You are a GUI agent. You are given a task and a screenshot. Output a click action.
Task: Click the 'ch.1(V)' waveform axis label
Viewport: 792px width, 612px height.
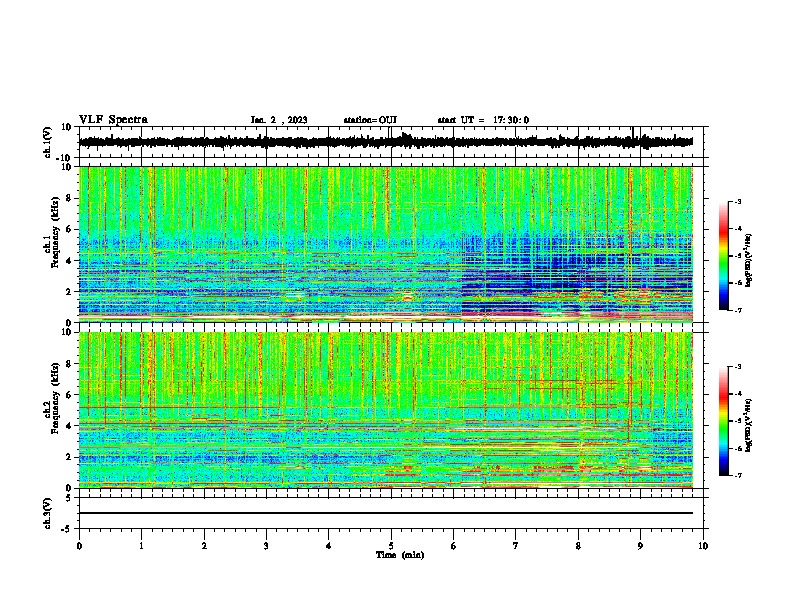[x=48, y=142]
